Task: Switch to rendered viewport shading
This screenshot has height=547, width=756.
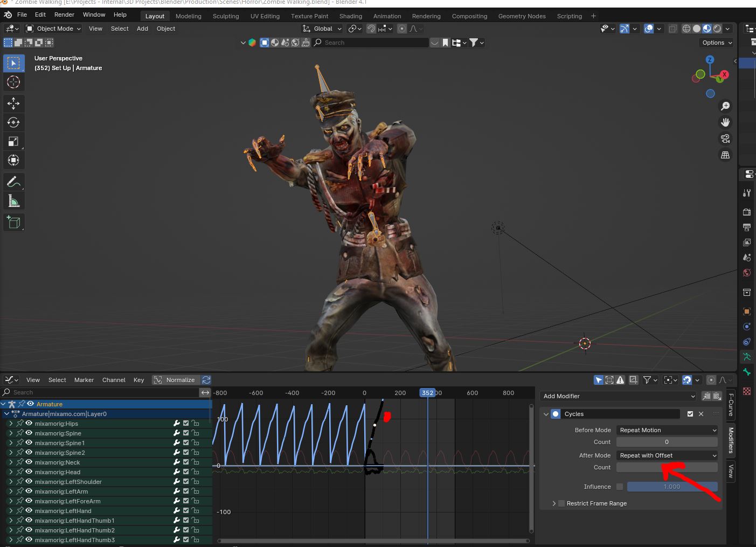Action: [x=717, y=29]
